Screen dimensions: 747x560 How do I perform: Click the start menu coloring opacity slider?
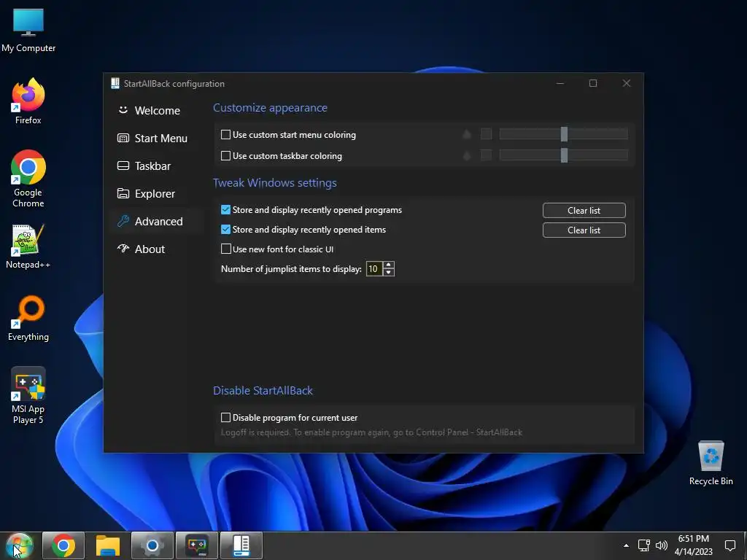coord(564,134)
